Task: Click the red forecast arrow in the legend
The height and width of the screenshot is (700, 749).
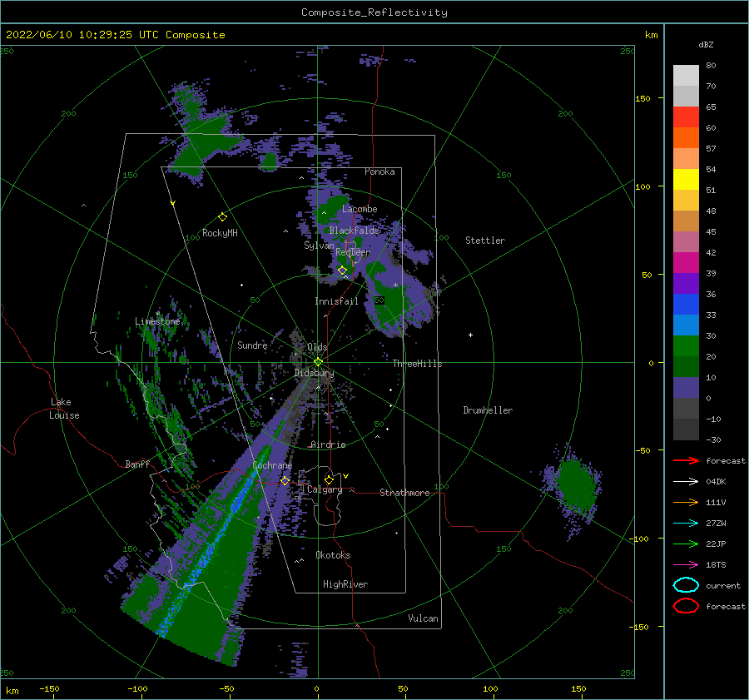Action: pyautogui.click(x=686, y=460)
